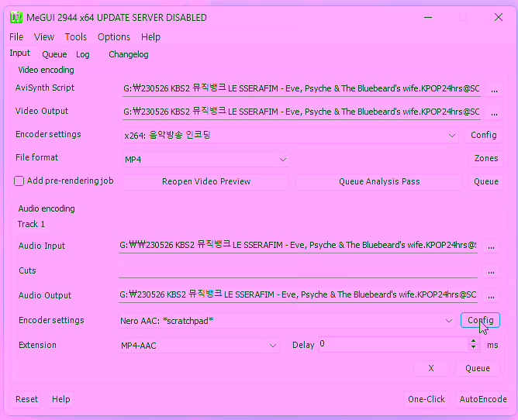Increase Delay with the up arrow

pos(473,341)
